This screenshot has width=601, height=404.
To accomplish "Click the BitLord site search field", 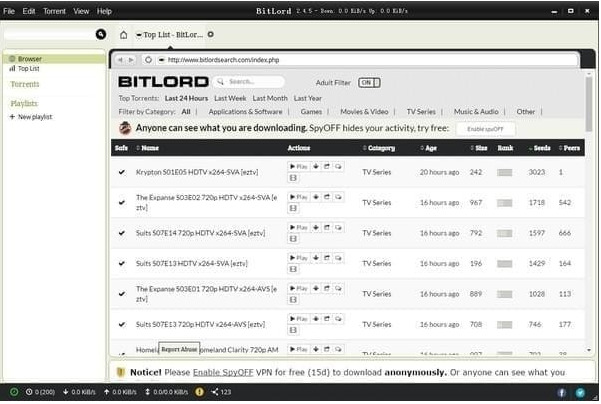I will (x=249, y=82).
